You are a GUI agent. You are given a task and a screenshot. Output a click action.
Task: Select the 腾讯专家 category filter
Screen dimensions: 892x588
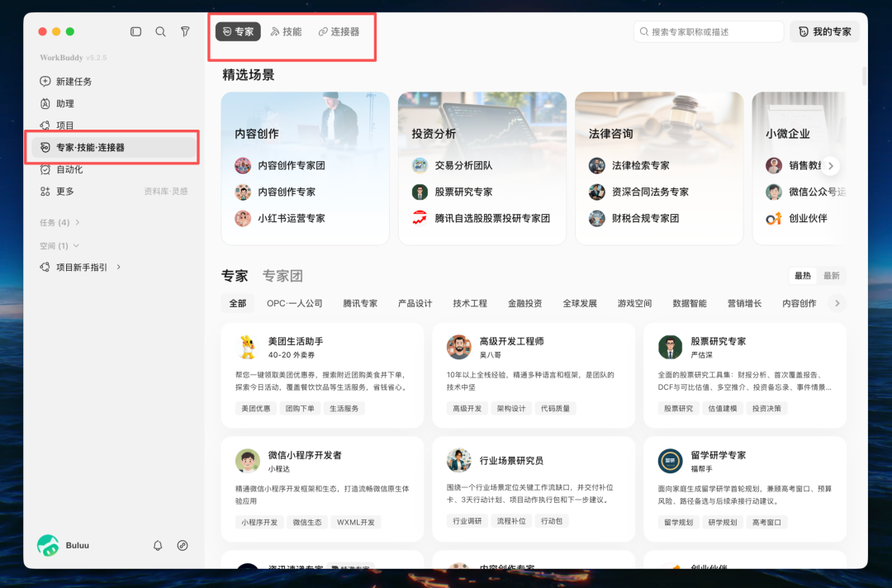[360, 304]
